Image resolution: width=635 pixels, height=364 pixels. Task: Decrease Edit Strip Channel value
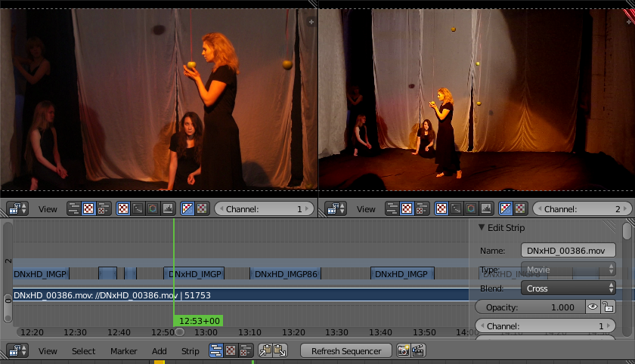482,326
